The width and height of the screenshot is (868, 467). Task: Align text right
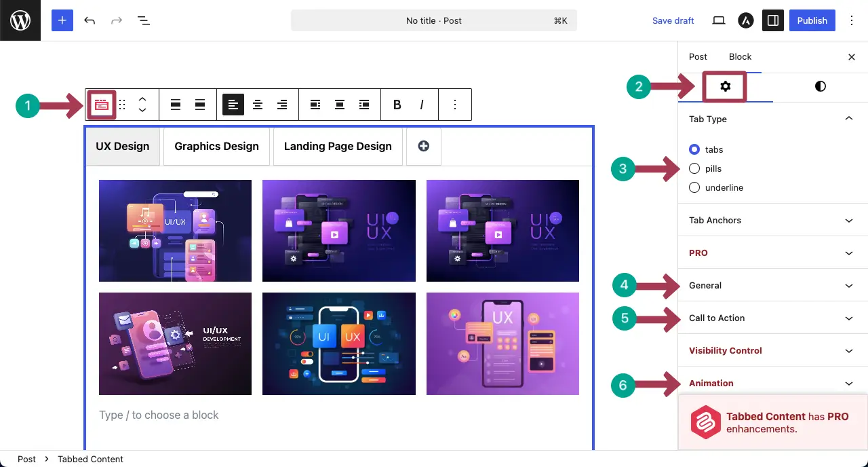282,105
